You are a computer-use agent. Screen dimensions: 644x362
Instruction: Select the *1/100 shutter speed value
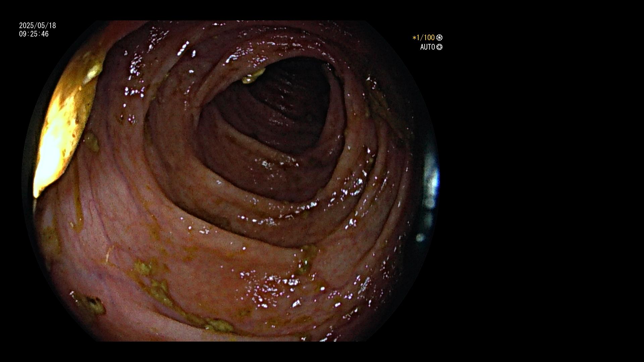pyautogui.click(x=424, y=38)
